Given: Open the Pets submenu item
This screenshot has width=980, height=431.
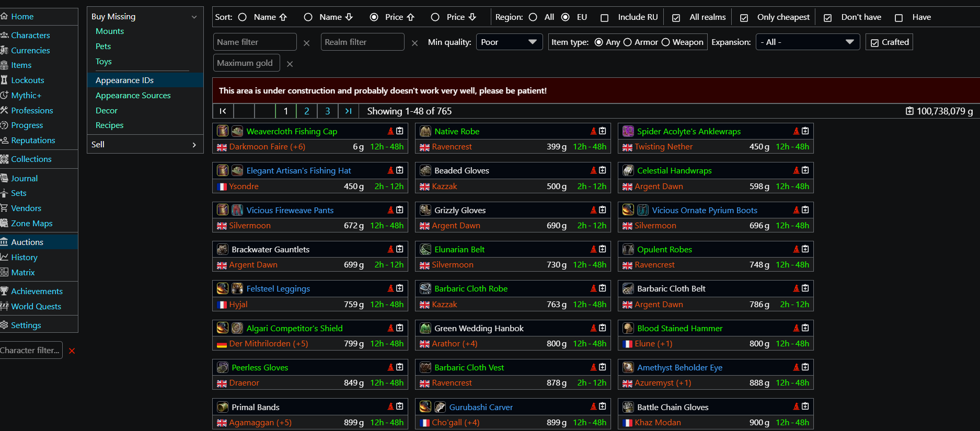Looking at the screenshot, I should pos(103,46).
